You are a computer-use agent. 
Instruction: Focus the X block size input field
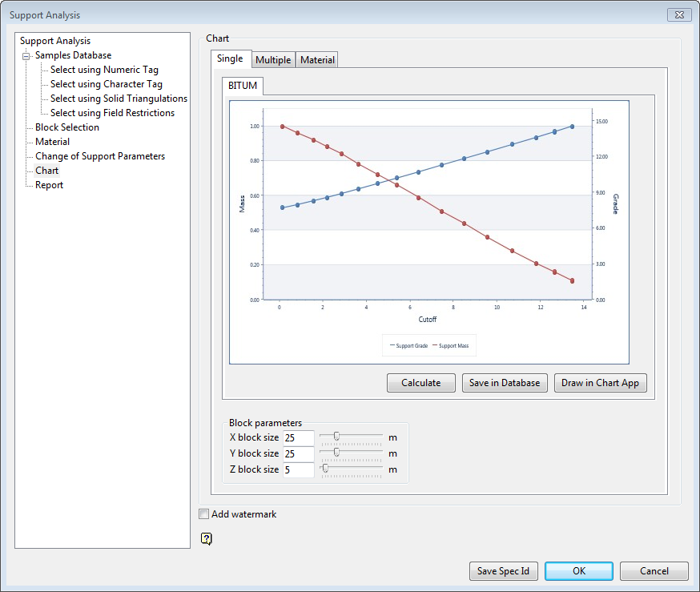tap(299, 438)
